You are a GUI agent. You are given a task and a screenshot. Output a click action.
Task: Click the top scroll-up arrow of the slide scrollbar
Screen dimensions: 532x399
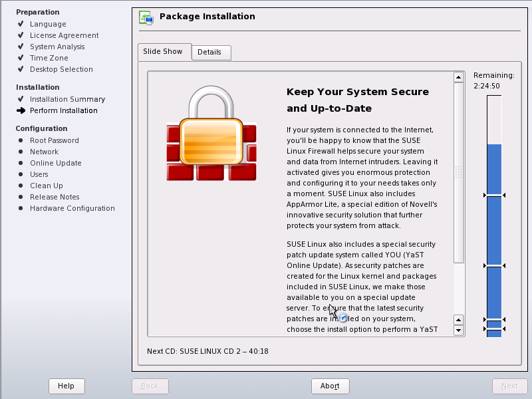pyautogui.click(x=459, y=77)
